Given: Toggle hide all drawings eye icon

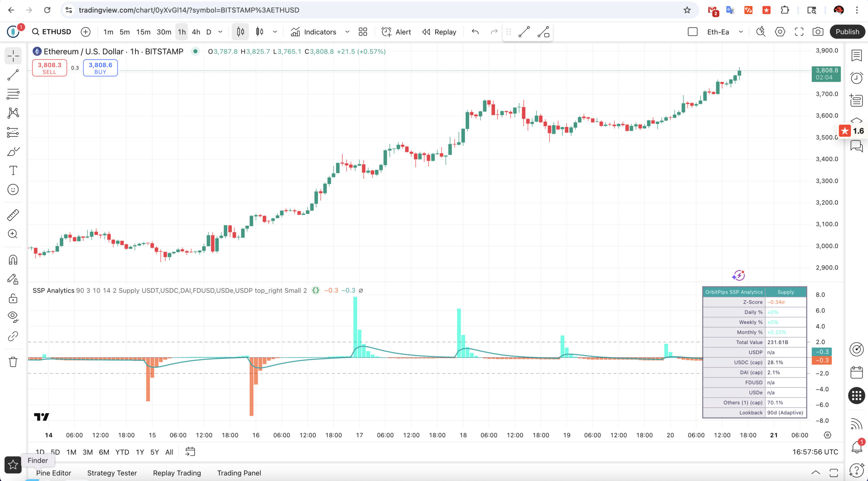Looking at the screenshot, I should click(x=13, y=317).
